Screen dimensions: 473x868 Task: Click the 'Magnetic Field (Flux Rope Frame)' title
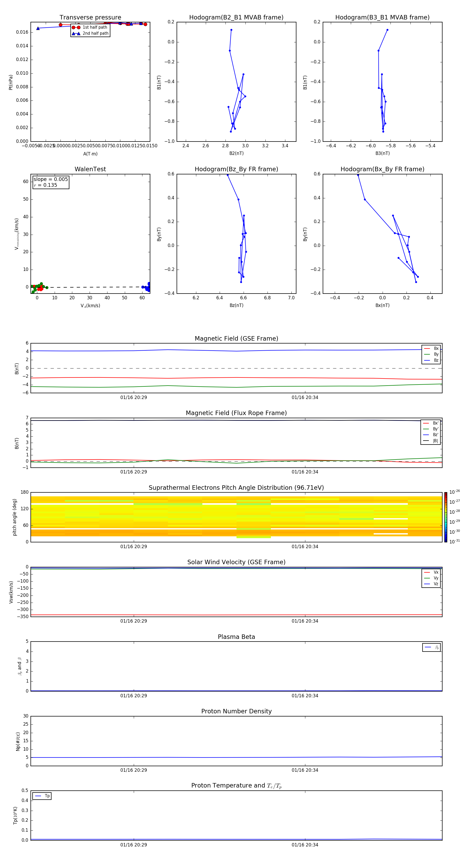coord(236,413)
